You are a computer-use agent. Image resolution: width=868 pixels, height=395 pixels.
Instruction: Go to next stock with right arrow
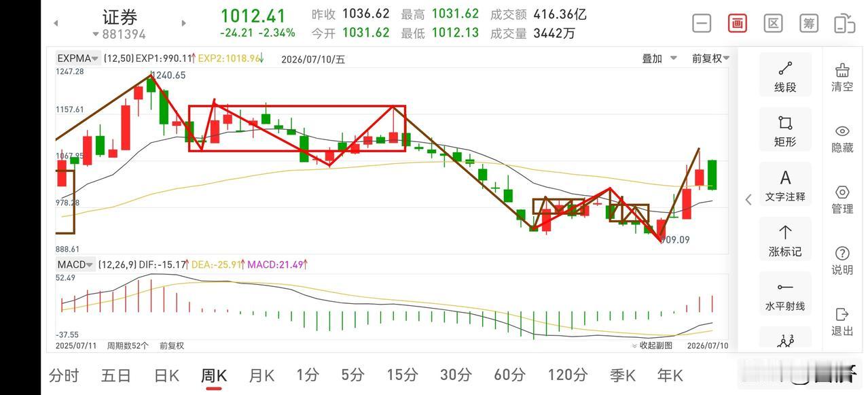(x=183, y=23)
